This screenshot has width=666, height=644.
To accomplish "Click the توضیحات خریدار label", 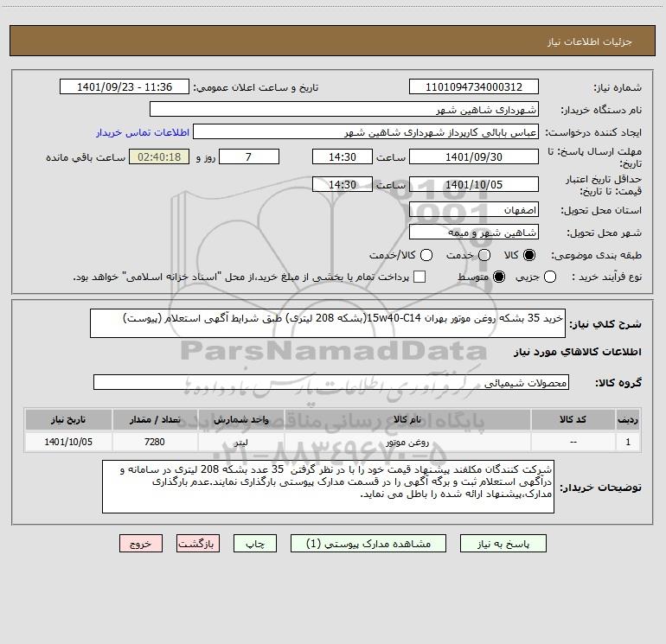I will (x=600, y=488).
